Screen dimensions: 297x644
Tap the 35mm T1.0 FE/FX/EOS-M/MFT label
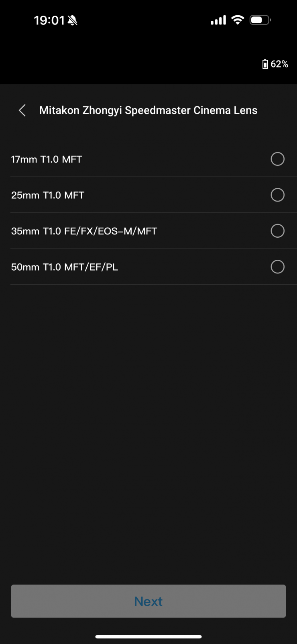coord(84,231)
